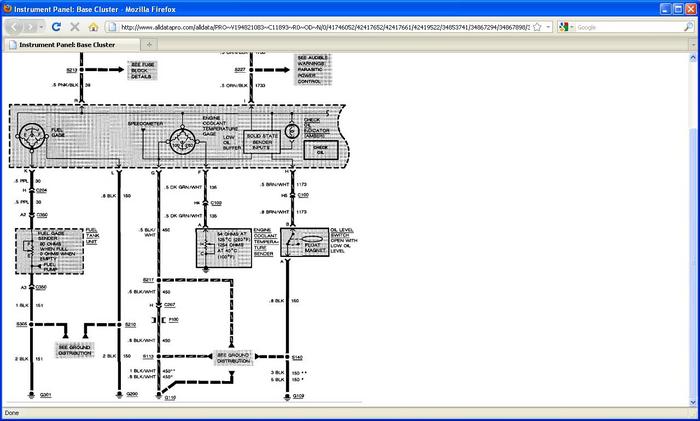Click the fuel gage dial symbol

32,136
